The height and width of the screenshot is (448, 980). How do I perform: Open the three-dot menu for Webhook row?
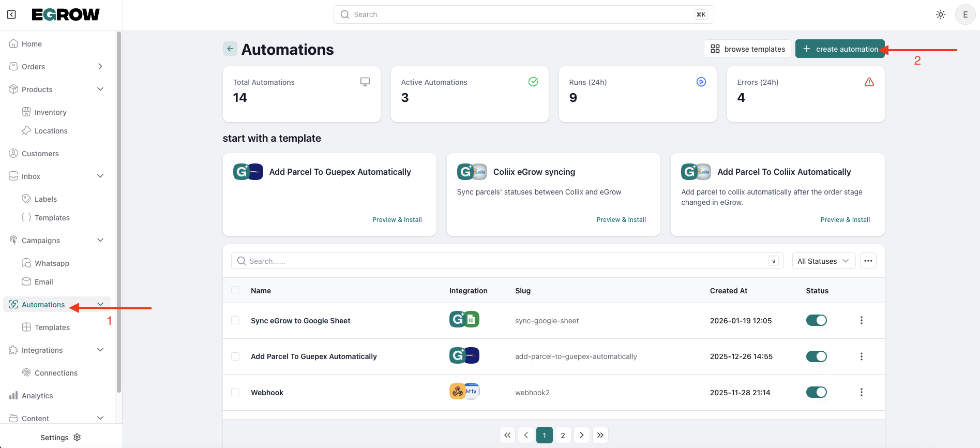(861, 392)
